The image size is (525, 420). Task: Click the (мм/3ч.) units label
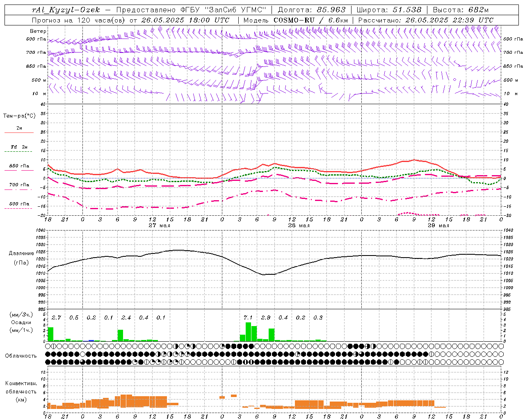pos(21,315)
